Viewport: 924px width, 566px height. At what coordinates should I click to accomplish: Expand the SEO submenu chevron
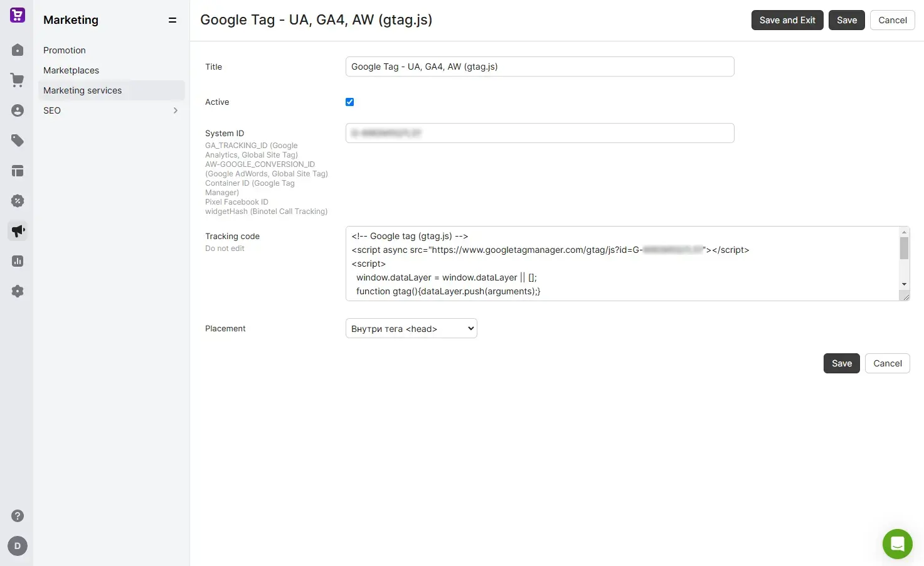(x=176, y=110)
